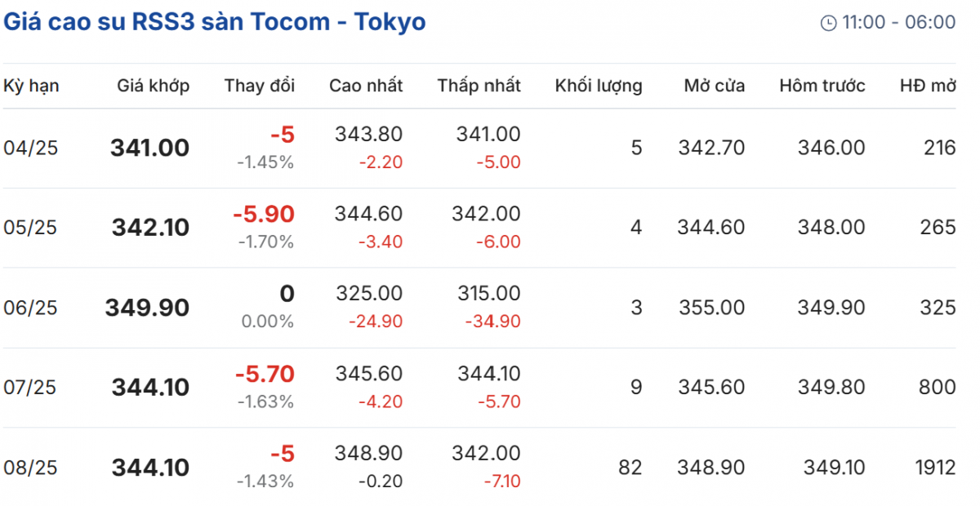Click the Kỳ hạn column header
Image resolution: width=980 pixels, height=506 pixels.
coord(31,86)
